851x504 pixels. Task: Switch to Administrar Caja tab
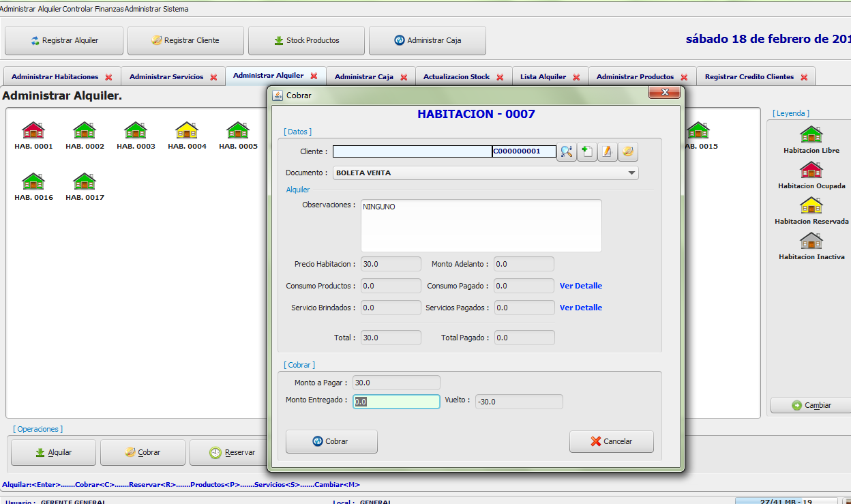click(x=364, y=77)
